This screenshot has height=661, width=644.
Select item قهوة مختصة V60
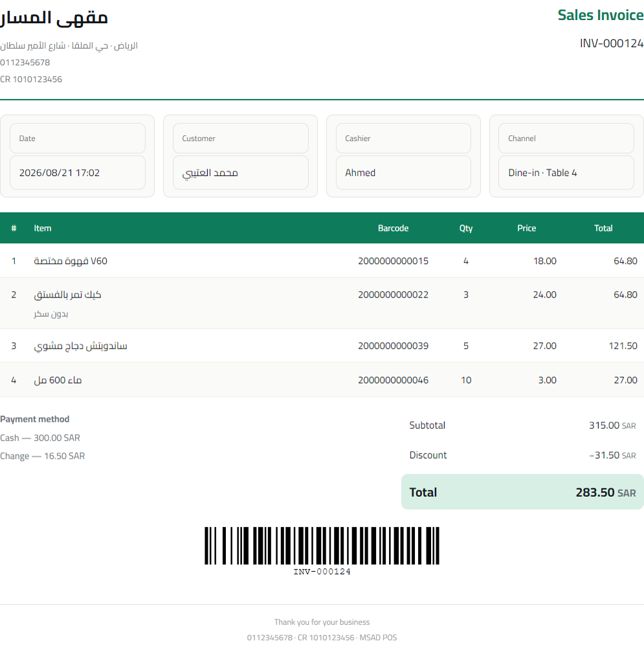(x=71, y=261)
